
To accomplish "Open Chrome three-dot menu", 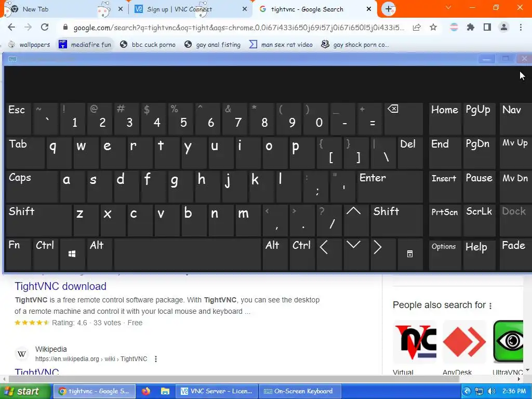I will point(521,27).
